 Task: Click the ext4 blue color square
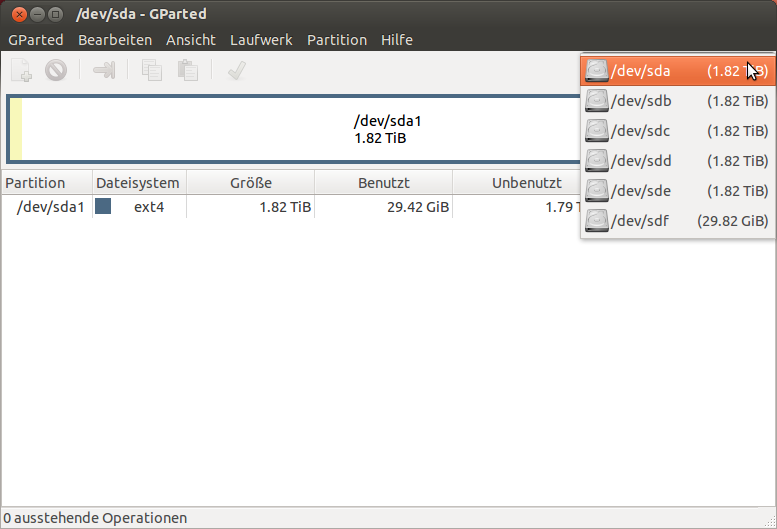coord(103,206)
